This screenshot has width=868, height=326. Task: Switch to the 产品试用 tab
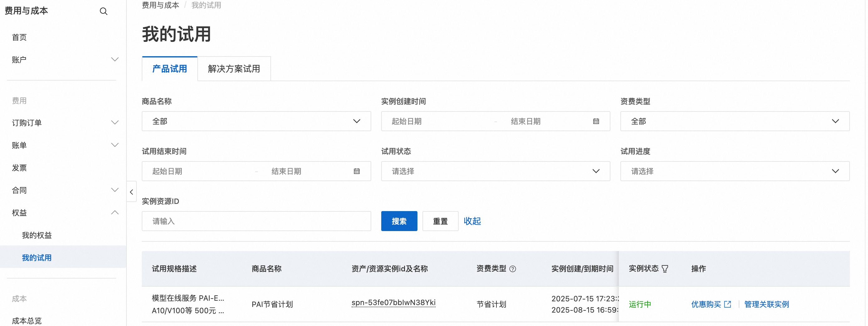click(x=170, y=69)
